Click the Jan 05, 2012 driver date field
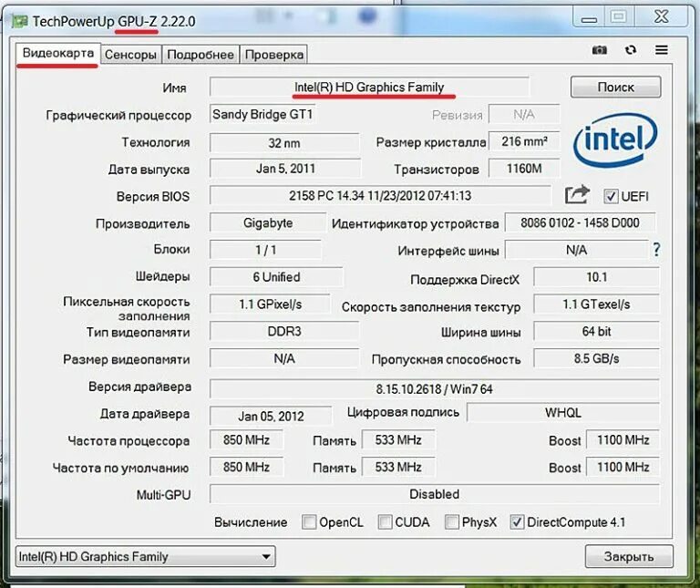This screenshot has width=700, height=588. [x=271, y=416]
